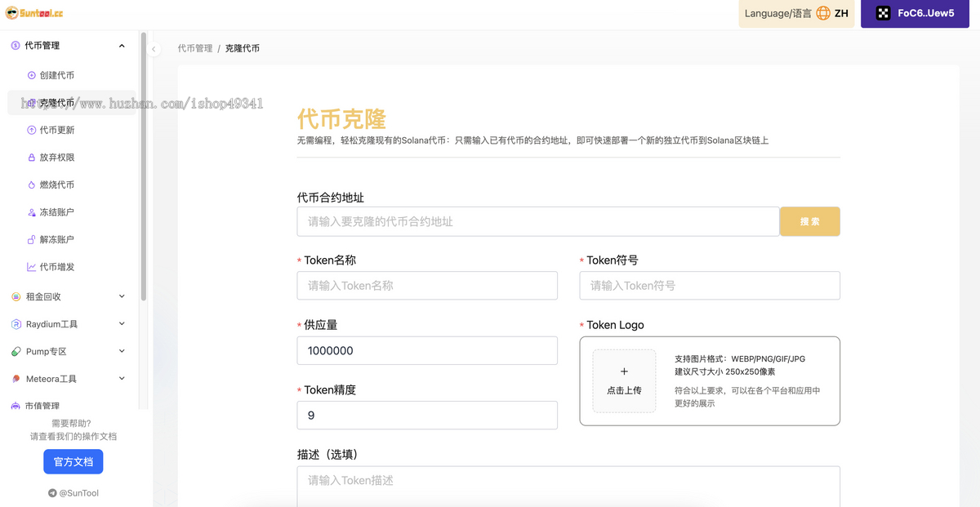This screenshot has height=507, width=980.
Task: Click the 供应量 field showing 1000000
Action: (x=427, y=351)
